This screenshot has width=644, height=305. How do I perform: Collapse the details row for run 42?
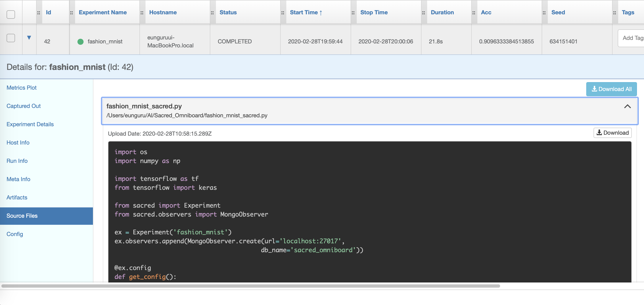click(x=29, y=38)
